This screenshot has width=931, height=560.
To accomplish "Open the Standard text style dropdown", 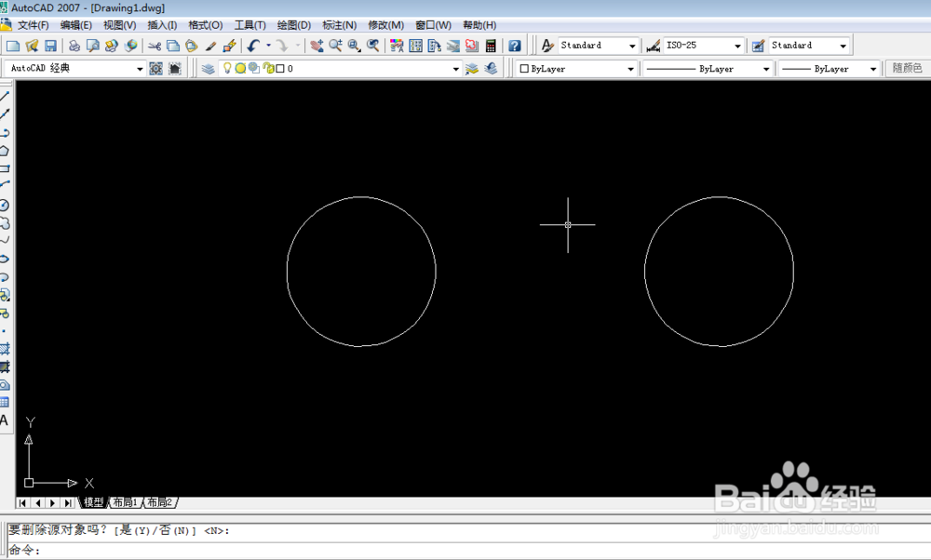I will coord(632,46).
